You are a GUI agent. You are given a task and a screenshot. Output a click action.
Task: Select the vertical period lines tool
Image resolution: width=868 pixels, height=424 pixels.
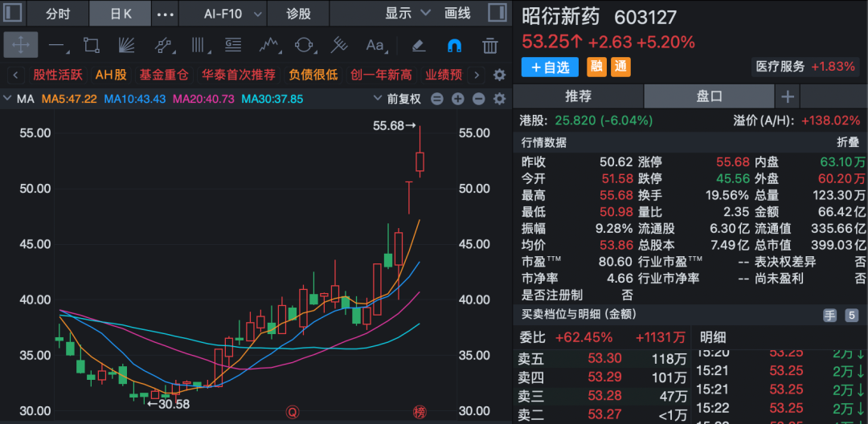[198, 45]
